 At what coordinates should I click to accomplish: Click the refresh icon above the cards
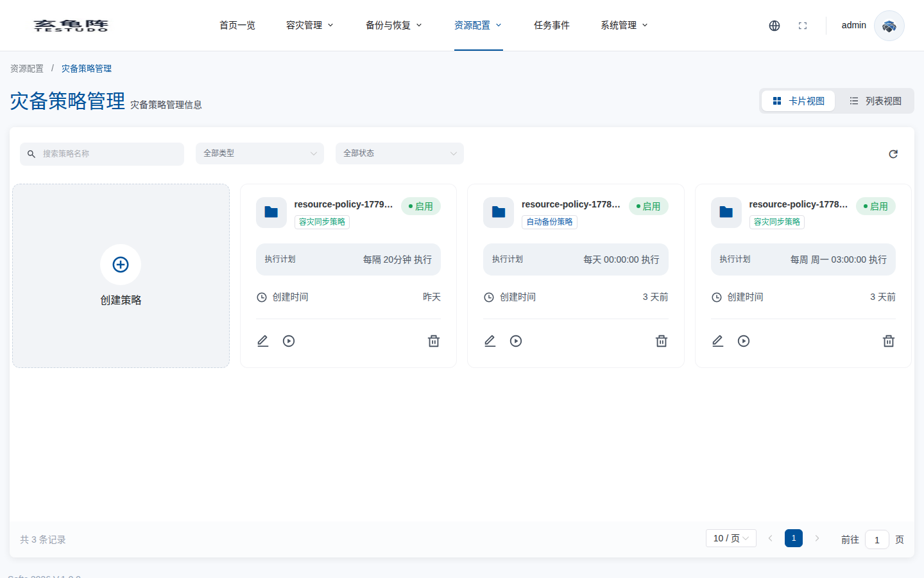point(893,154)
